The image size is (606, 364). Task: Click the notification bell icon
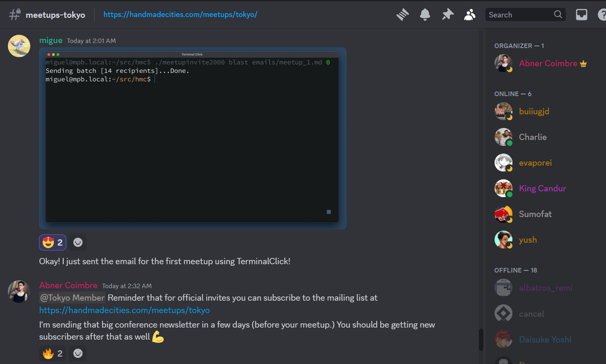click(425, 15)
